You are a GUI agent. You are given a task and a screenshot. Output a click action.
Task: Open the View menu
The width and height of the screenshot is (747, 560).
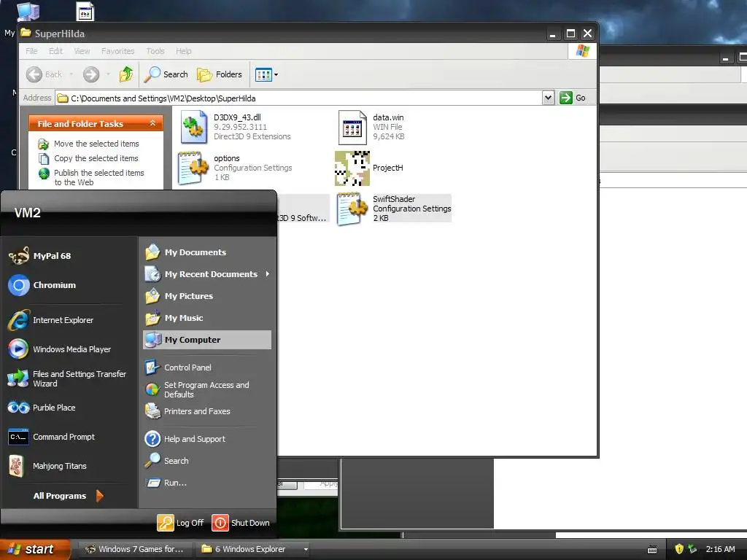coord(82,51)
